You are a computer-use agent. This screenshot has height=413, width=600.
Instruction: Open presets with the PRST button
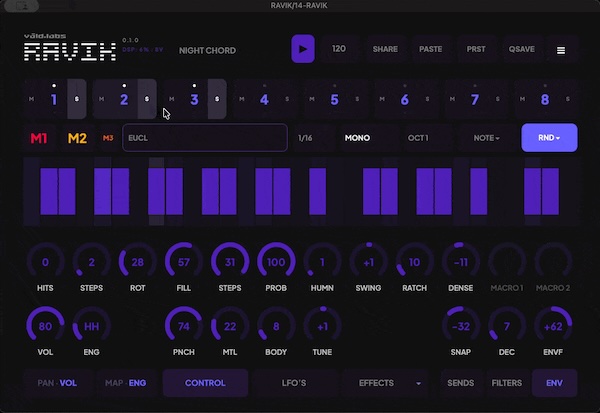[476, 49]
